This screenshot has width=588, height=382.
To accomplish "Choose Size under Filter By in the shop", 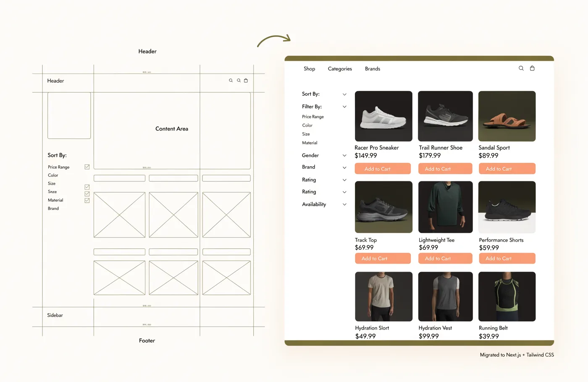I will (306, 134).
